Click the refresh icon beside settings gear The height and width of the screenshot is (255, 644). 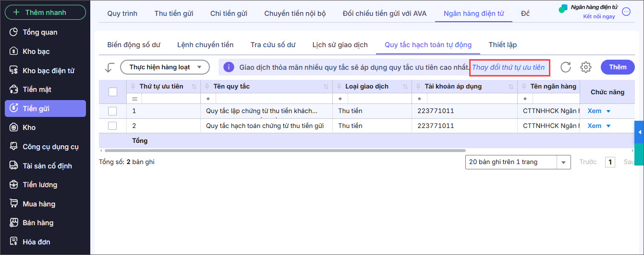point(566,67)
